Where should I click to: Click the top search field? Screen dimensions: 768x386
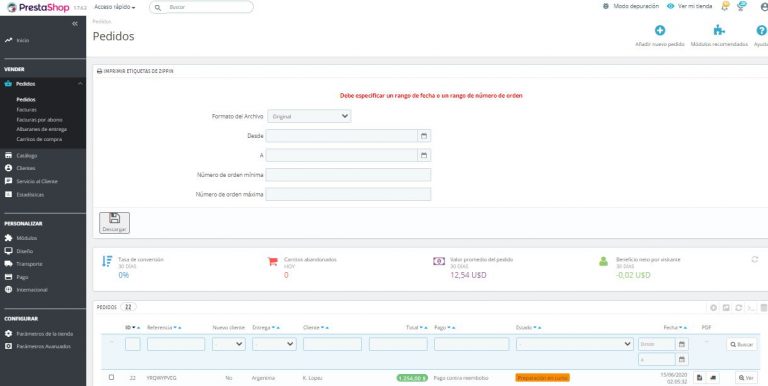click(x=201, y=7)
